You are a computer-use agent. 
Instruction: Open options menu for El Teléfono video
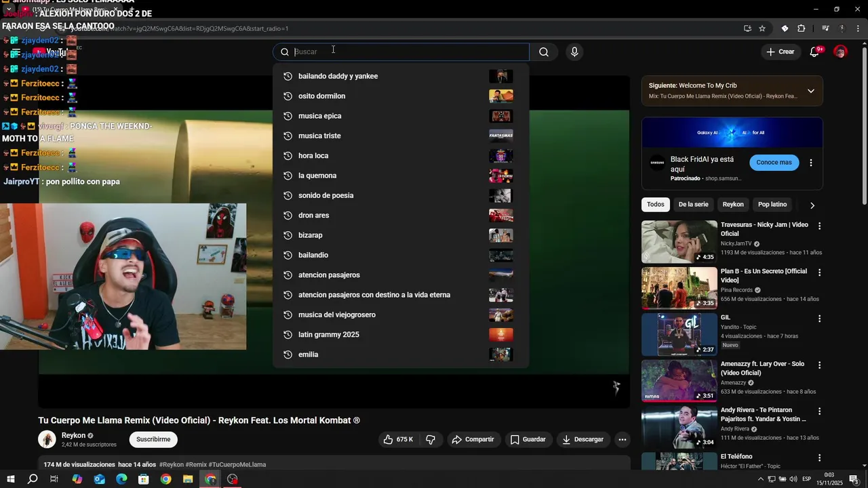[x=819, y=458]
